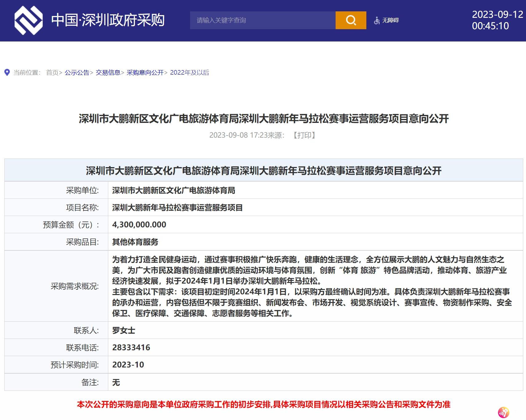Click the 备注 value 无
526x420 pixels.
[x=116, y=383]
